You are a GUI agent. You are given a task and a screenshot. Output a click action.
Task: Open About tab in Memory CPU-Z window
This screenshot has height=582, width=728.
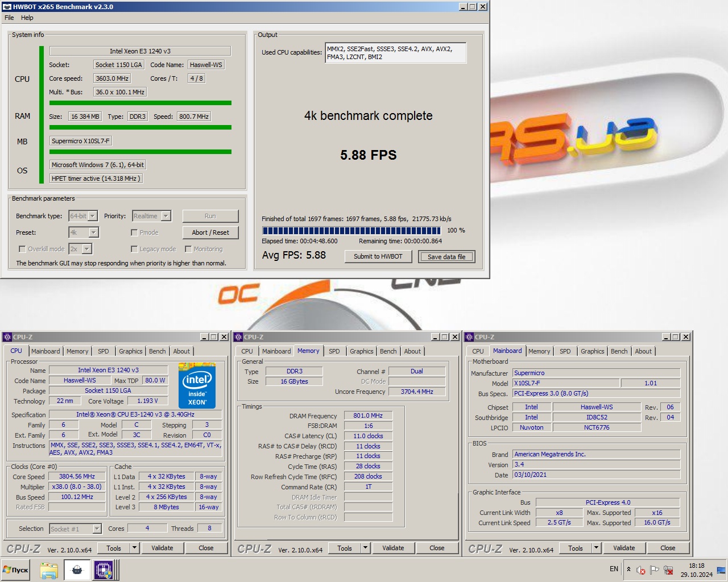pos(412,351)
